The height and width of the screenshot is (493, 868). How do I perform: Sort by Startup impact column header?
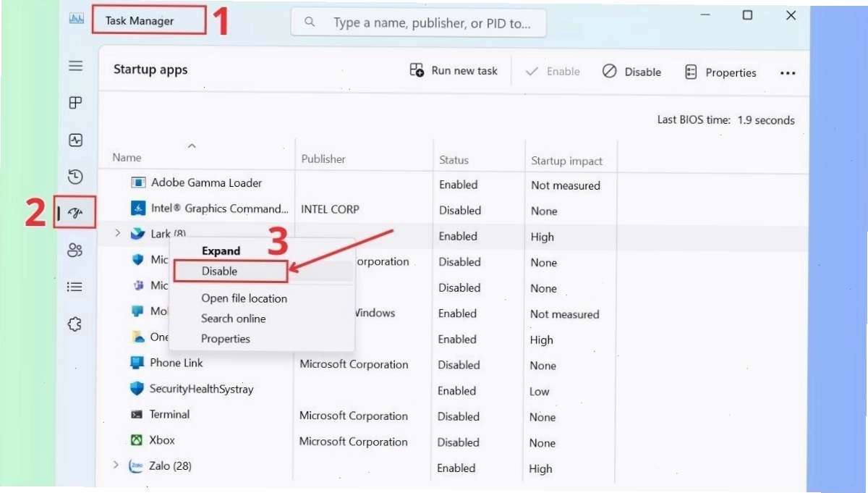566,161
